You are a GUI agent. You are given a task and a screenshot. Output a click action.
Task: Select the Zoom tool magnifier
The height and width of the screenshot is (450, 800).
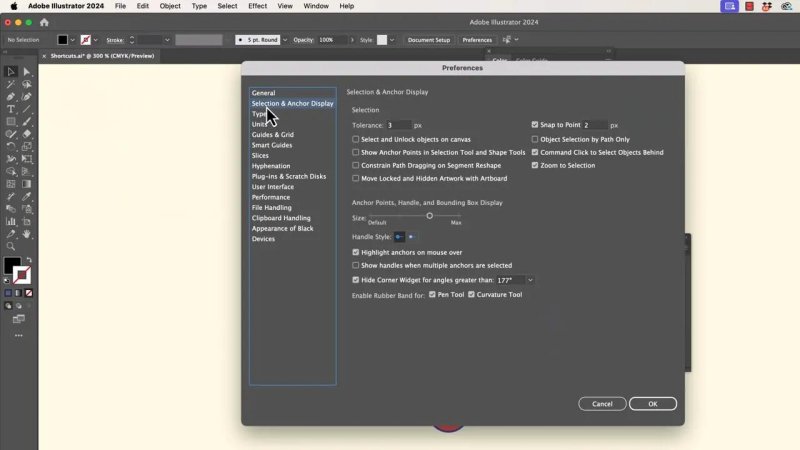pyautogui.click(x=11, y=246)
